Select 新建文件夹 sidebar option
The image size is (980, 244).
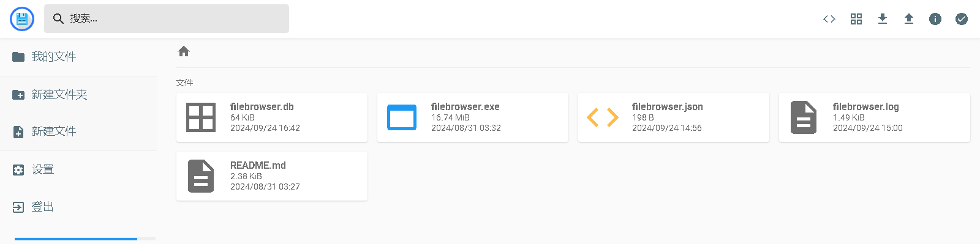pyautogui.click(x=78, y=95)
